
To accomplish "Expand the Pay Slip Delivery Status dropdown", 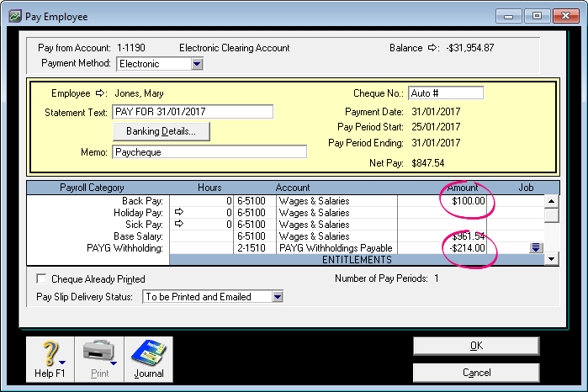I will coord(278,297).
